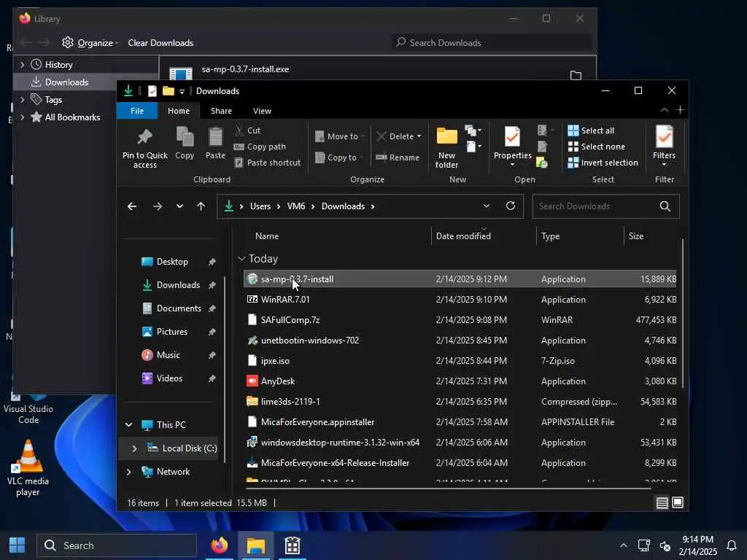Open Pictures in quick access
747x560 pixels.
click(x=171, y=332)
